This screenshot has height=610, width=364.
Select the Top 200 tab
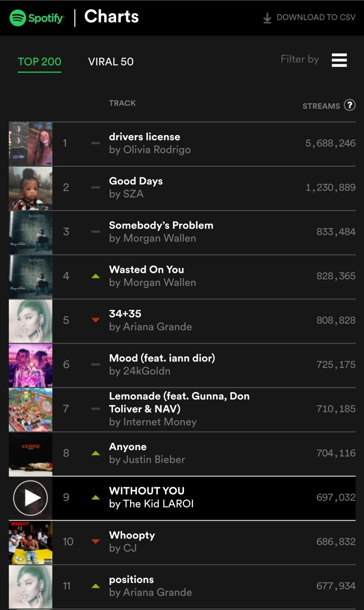pos(39,62)
